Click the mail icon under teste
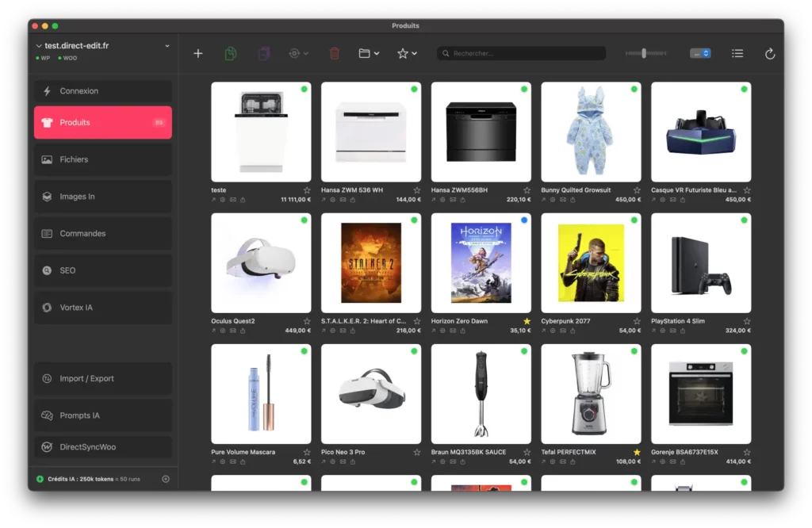The width and height of the screenshot is (812, 528). click(x=233, y=200)
